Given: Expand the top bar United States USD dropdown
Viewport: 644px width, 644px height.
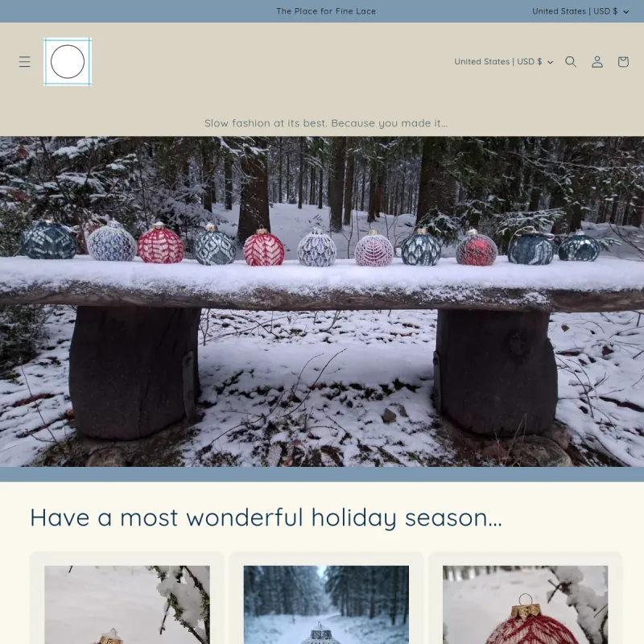Looking at the screenshot, I should 580,11.
